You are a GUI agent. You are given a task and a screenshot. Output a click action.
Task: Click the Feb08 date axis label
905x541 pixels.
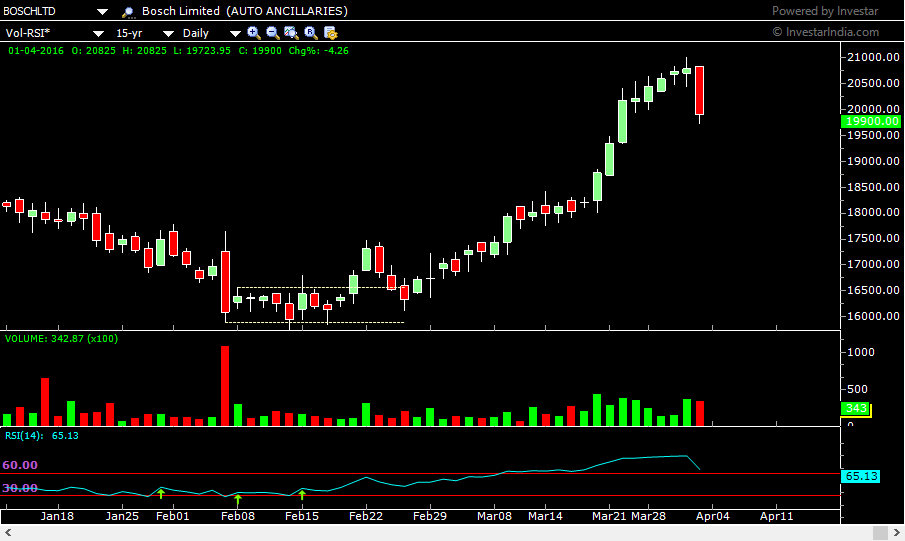[x=238, y=516]
